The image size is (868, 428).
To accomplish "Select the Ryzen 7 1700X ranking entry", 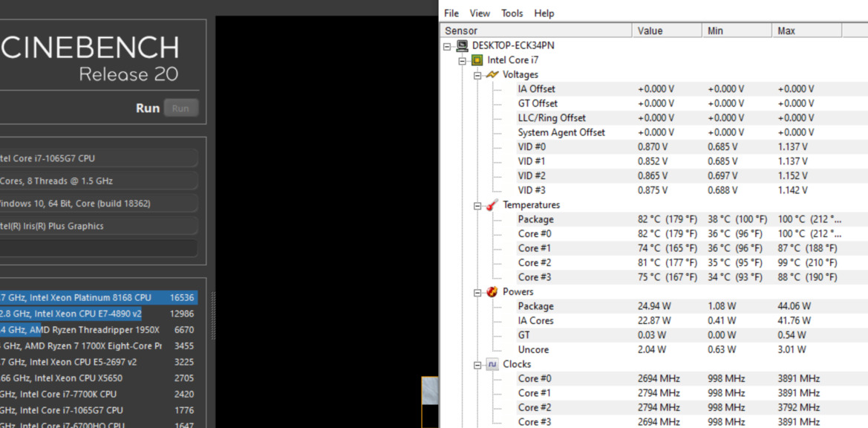I will click(99, 346).
